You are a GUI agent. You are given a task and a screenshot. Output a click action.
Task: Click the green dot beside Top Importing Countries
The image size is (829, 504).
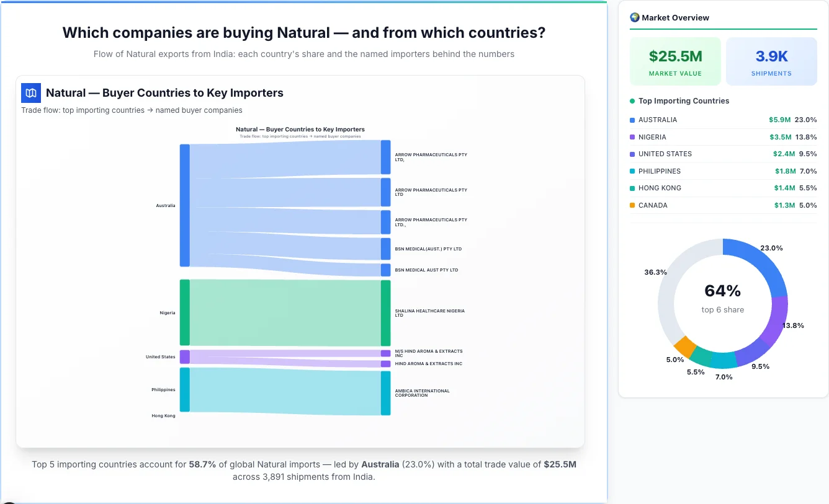tap(631, 100)
